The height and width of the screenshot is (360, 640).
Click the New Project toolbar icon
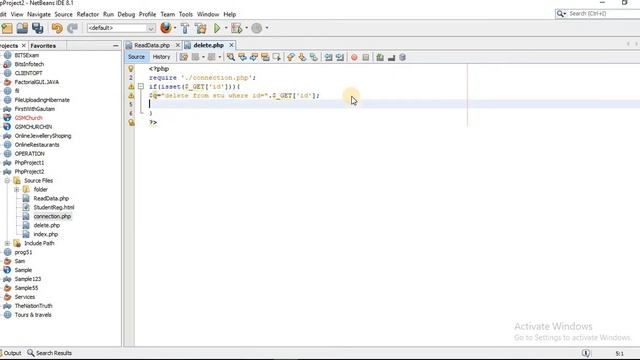click(7, 28)
